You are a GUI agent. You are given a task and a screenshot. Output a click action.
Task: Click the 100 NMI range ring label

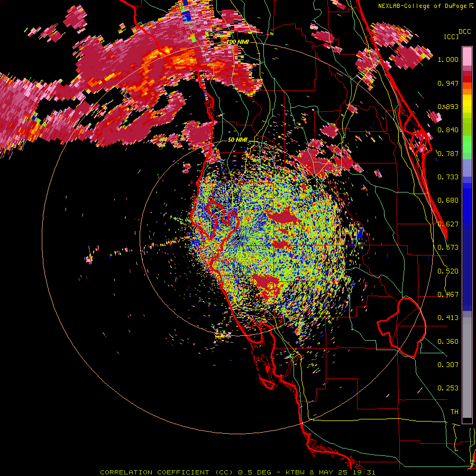tap(238, 42)
